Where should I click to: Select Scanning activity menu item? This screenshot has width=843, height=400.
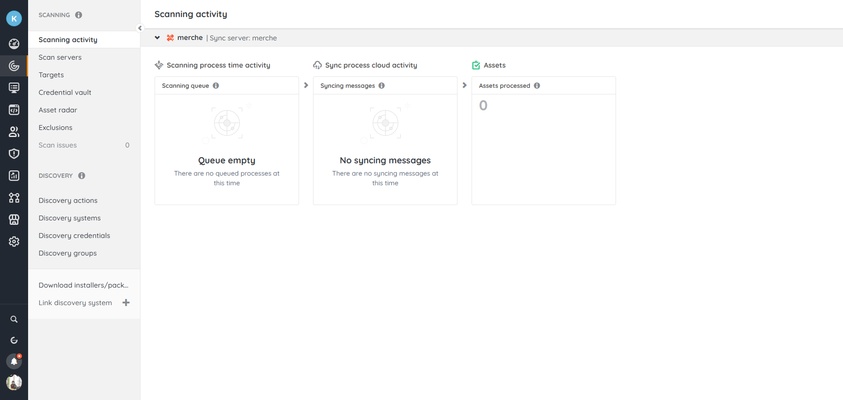pos(84,40)
